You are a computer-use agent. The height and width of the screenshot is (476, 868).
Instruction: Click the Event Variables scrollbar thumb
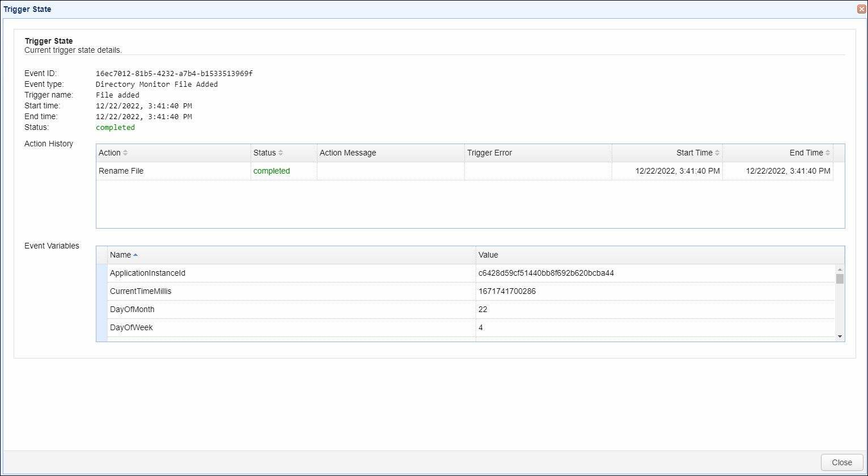(840, 279)
